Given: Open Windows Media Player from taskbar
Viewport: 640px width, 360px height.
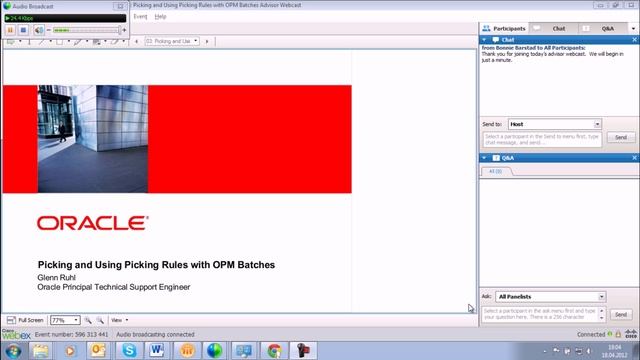Looking at the screenshot, I should [x=70, y=351].
